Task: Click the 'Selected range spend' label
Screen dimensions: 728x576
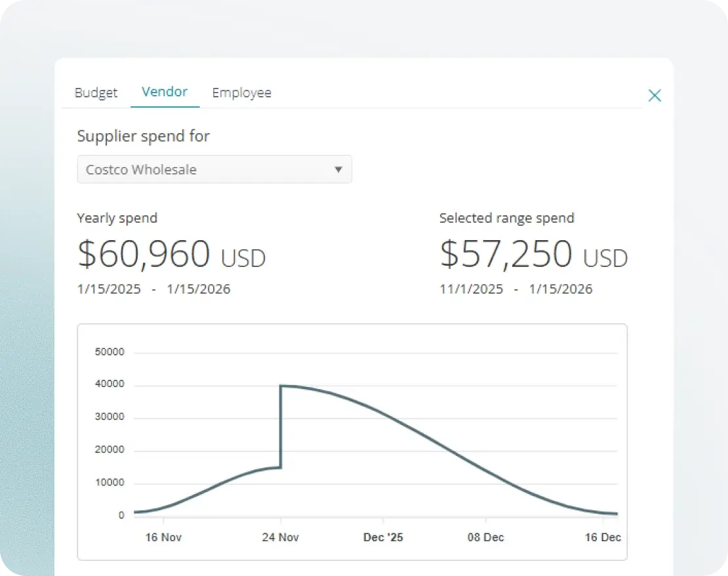Action: coord(507,218)
